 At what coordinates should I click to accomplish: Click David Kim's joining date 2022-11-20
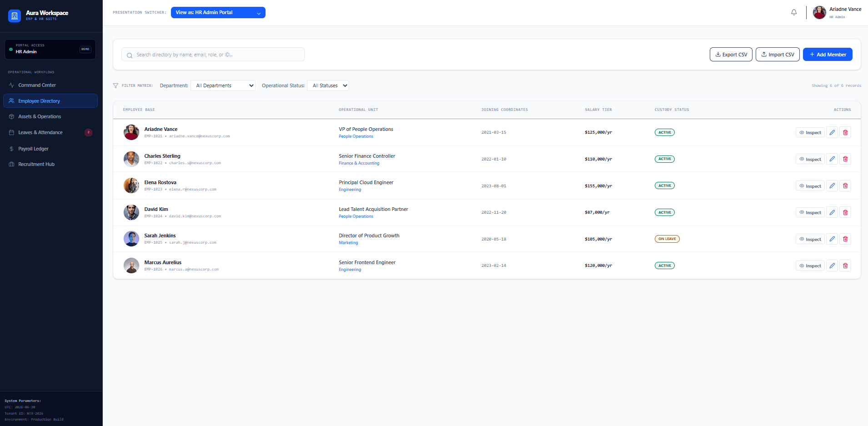coord(494,212)
